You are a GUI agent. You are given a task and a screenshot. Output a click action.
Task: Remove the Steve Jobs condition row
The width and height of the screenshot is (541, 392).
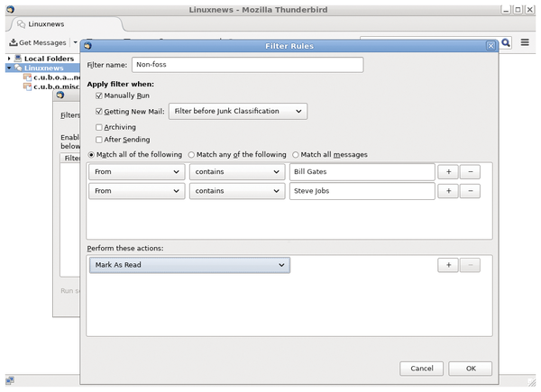470,191
